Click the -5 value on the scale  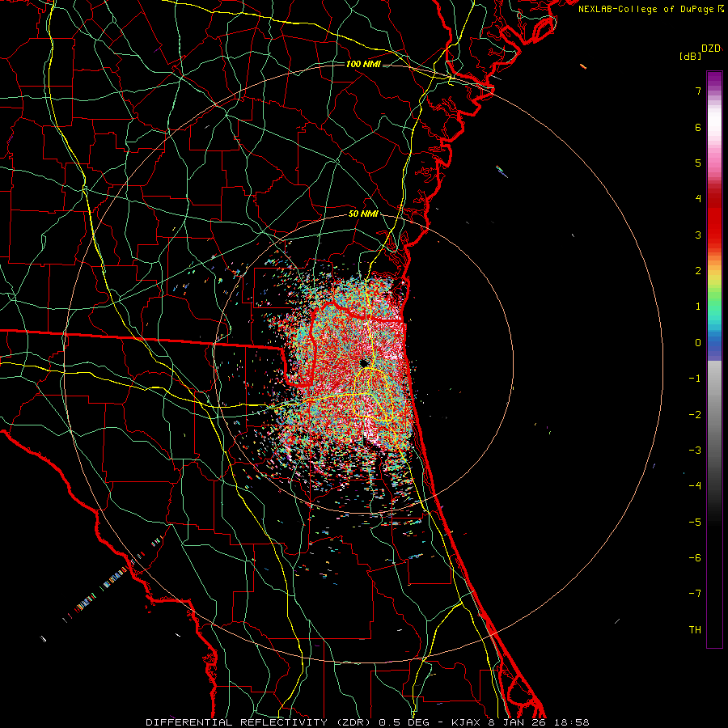[x=695, y=523]
